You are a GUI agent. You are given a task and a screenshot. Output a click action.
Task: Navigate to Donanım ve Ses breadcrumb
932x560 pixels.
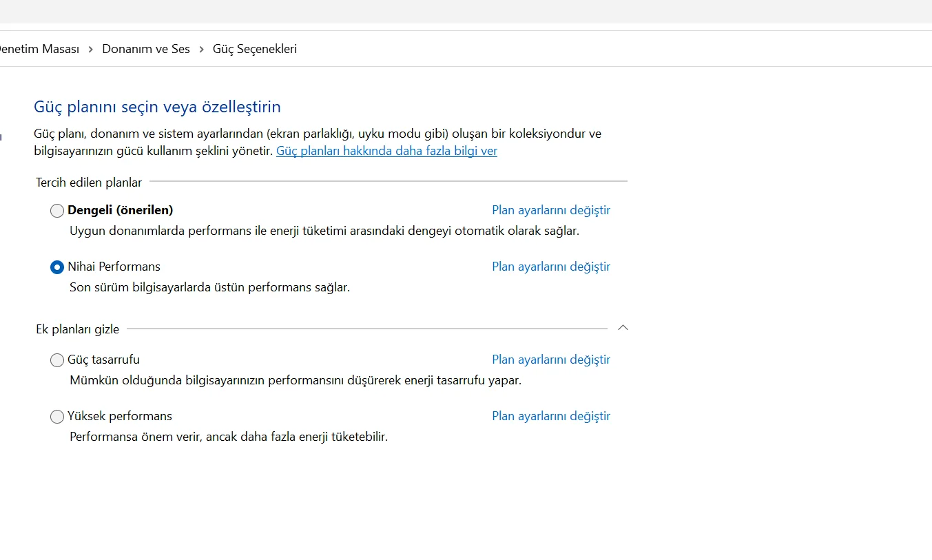146,49
